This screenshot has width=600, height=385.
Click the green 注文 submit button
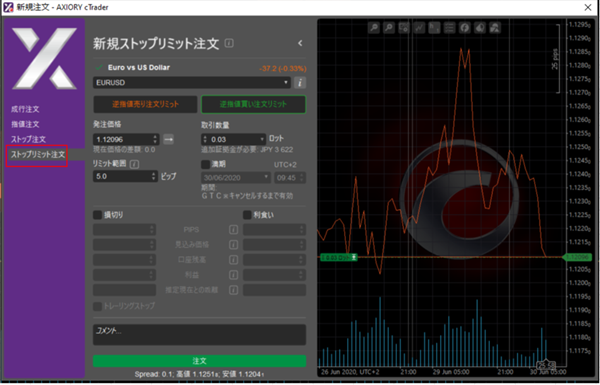(199, 361)
